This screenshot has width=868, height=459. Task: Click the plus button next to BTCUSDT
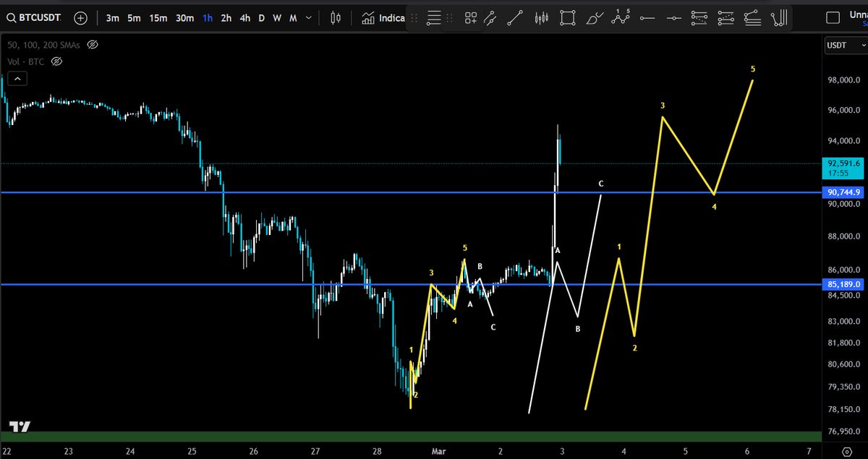pos(80,17)
